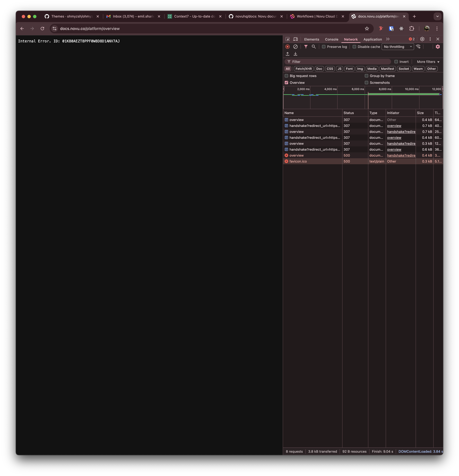Click the stop recording network log icon
The image size is (459, 476).
coord(288,47)
